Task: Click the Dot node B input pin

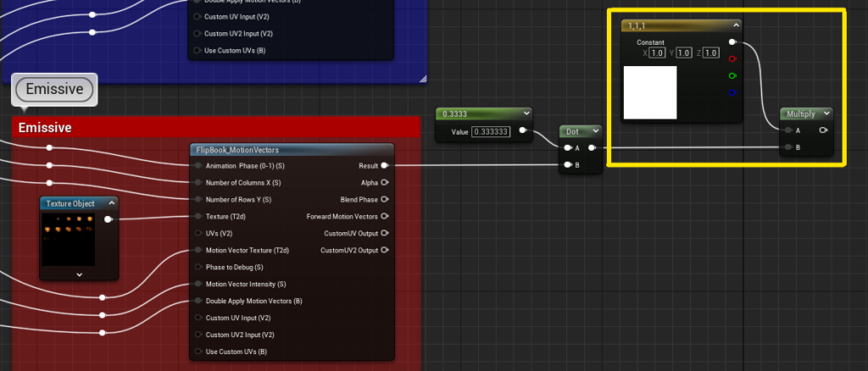Action: point(567,165)
